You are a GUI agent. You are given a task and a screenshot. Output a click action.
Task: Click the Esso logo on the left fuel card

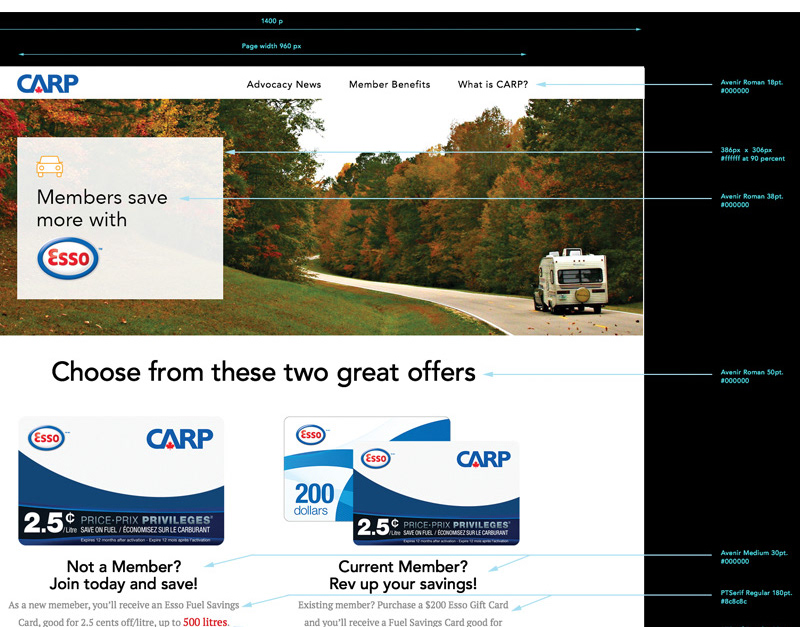(x=47, y=438)
